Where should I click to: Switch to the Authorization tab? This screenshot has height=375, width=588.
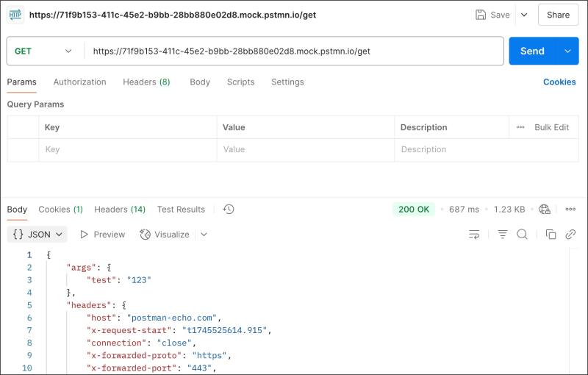79,82
